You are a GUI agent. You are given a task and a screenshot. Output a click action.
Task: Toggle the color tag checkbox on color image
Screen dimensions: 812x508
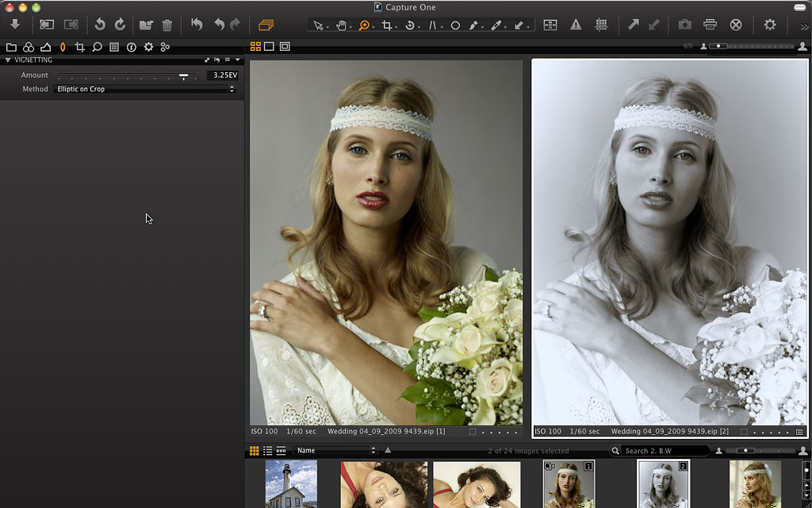(x=473, y=432)
